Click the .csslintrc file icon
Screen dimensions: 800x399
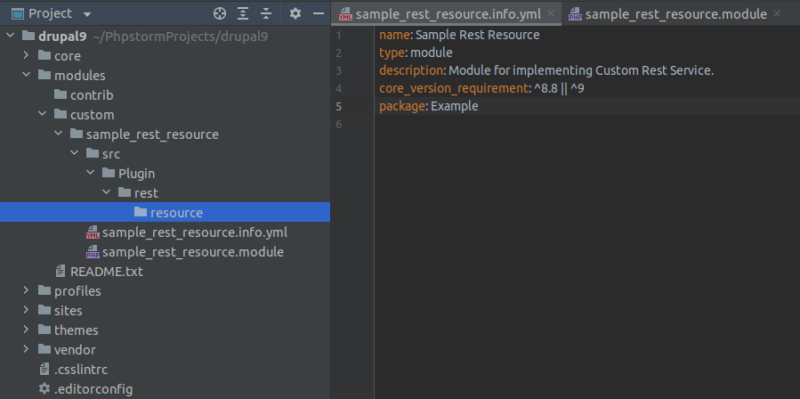(44, 369)
